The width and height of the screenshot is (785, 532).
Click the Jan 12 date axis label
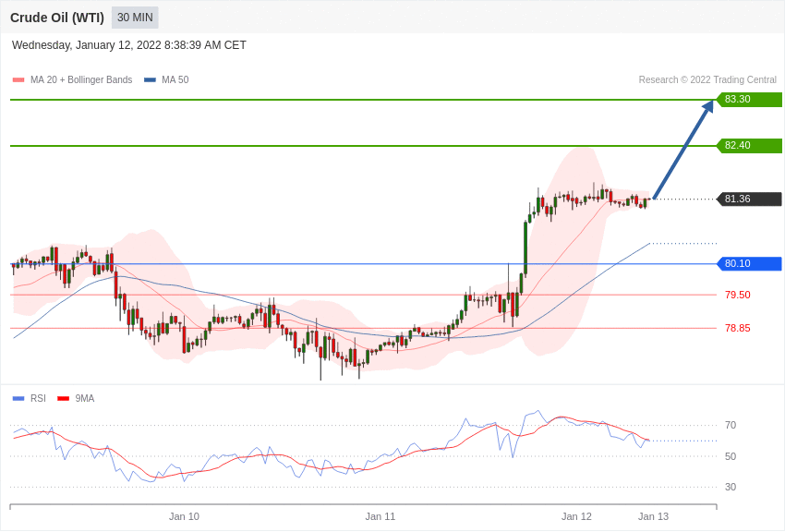576,516
